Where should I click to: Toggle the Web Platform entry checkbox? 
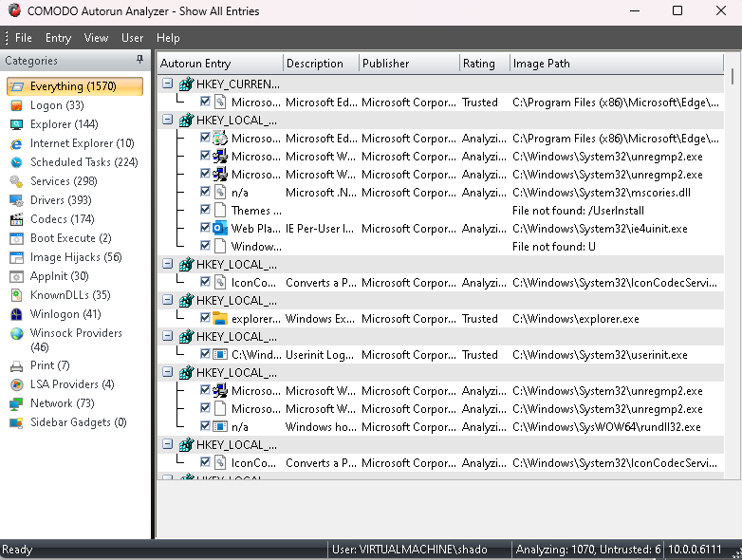pyautogui.click(x=206, y=229)
